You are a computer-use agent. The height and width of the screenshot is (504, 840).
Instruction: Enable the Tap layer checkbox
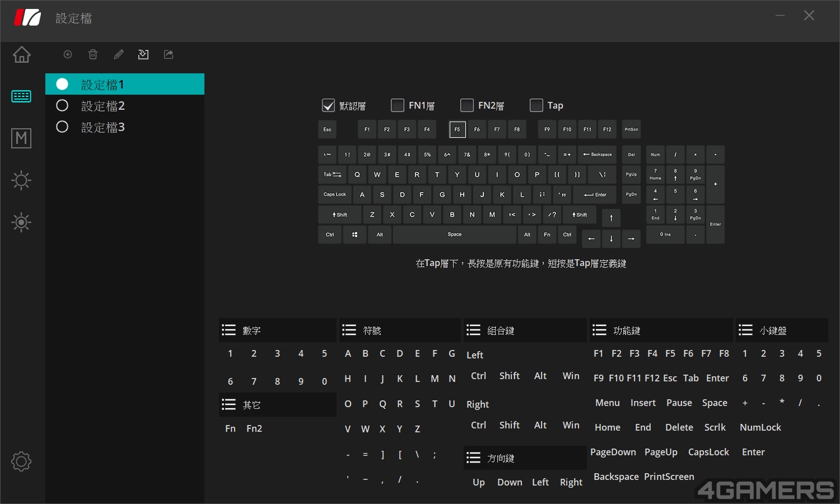click(x=536, y=105)
